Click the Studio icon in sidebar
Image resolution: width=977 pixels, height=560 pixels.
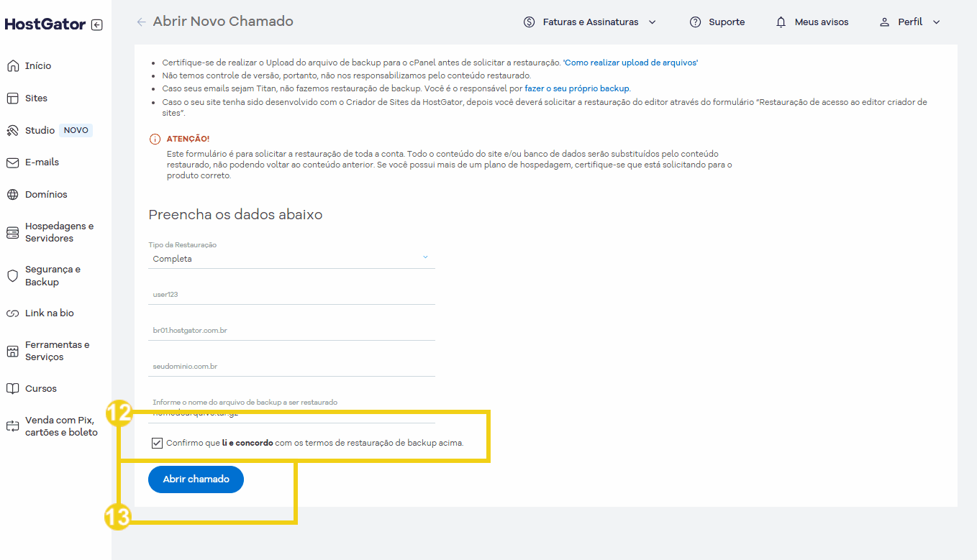[12, 131]
